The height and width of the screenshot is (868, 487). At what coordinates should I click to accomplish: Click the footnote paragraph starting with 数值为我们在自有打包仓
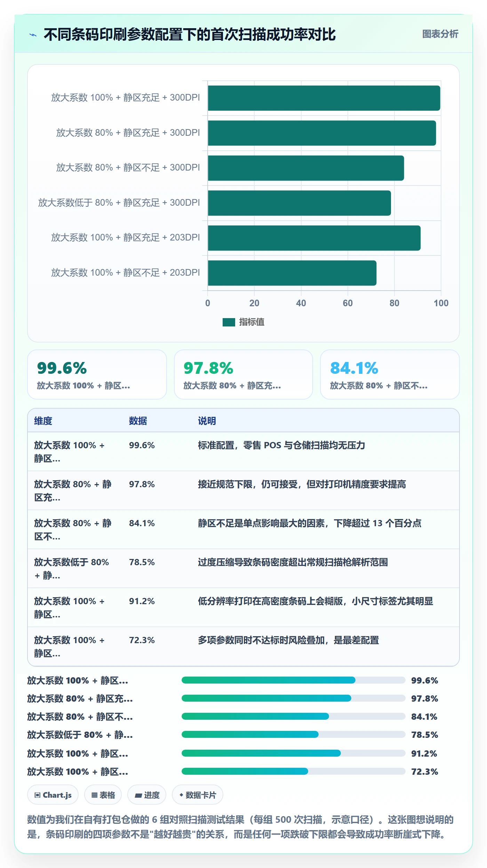coord(240,827)
